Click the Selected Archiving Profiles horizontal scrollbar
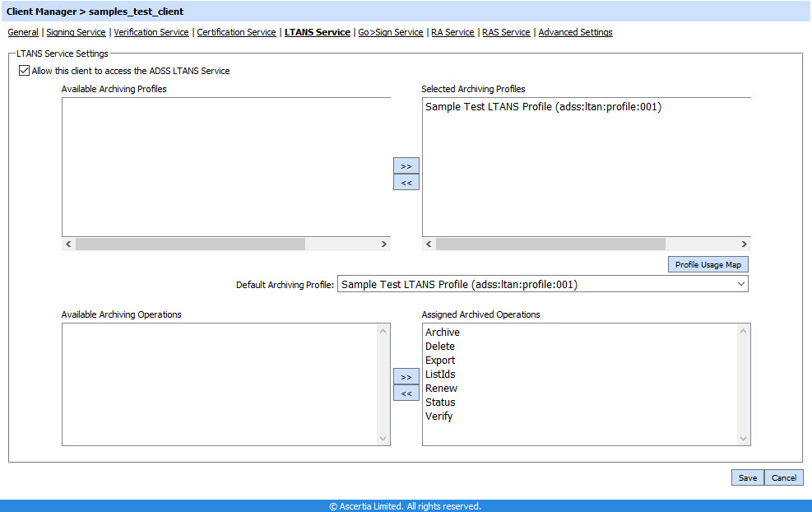 550,244
